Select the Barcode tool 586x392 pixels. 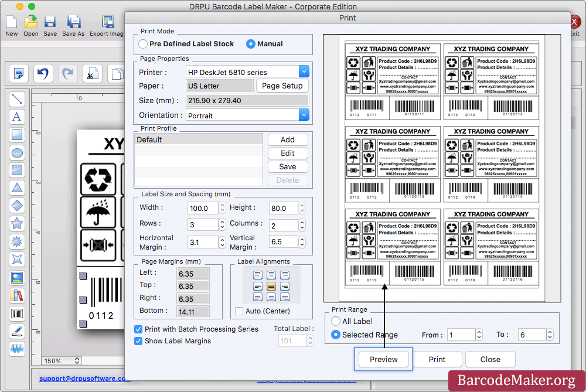(x=17, y=313)
